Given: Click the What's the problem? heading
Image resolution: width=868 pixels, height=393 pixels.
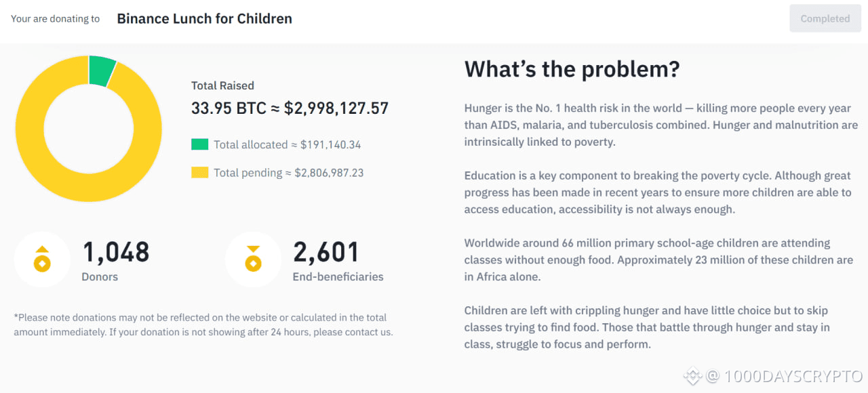Looking at the screenshot, I should (572, 69).
